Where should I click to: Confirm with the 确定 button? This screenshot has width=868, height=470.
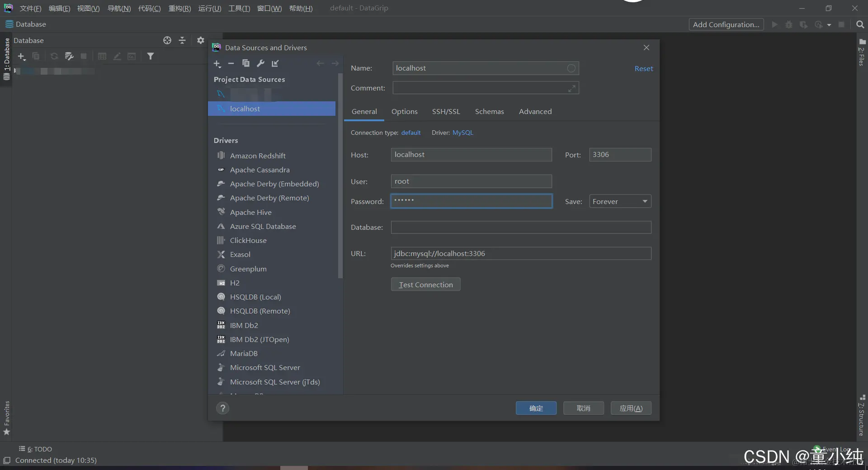(536, 408)
